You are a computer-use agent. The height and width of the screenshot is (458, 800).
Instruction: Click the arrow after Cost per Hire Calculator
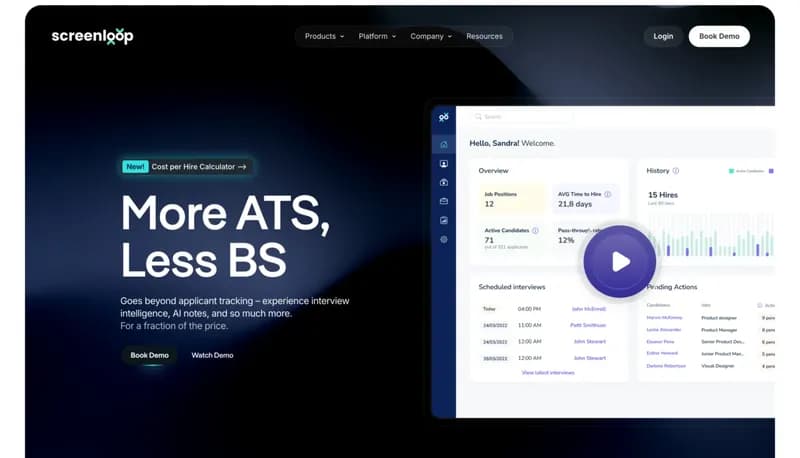coord(242,167)
